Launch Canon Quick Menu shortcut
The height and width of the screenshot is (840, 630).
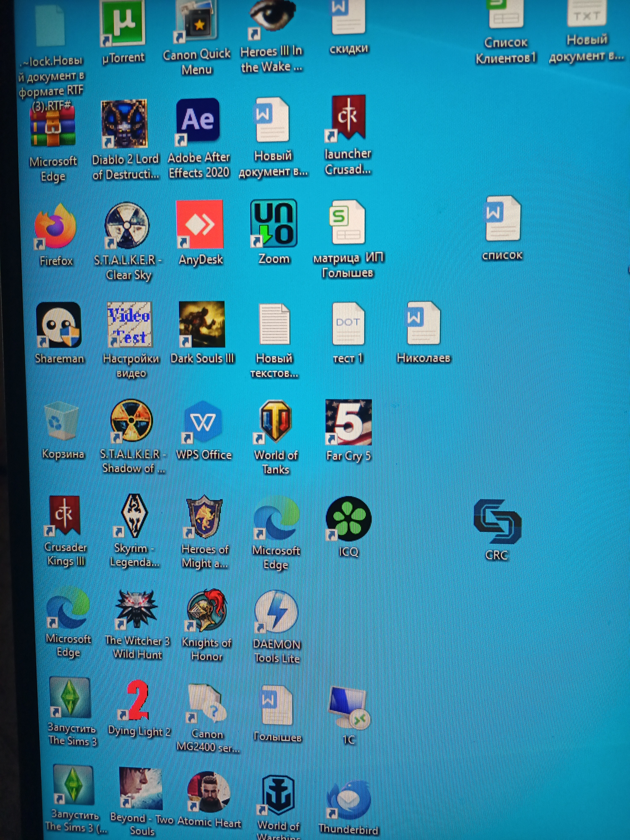pyautogui.click(x=197, y=21)
